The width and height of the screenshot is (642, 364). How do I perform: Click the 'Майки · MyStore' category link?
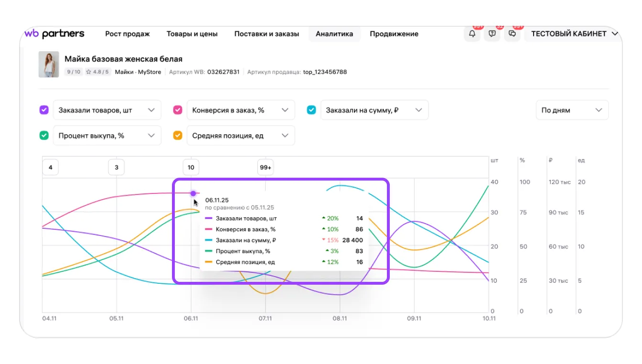coord(138,72)
